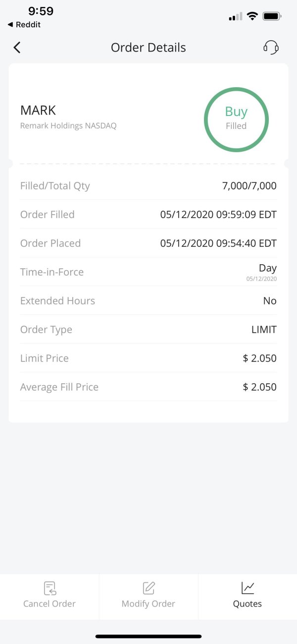Tap the Extended Hours No value
The width and height of the screenshot is (297, 644).
[270, 301]
